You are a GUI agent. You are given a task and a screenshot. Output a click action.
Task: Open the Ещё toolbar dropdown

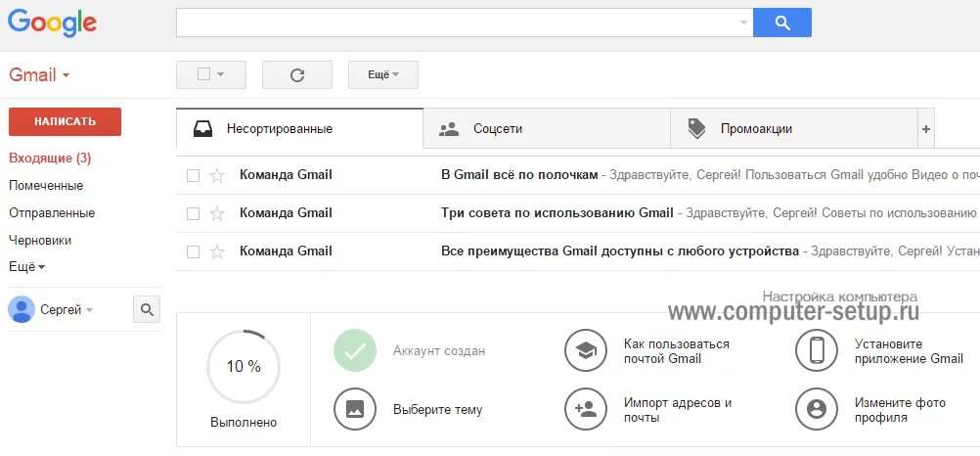tap(383, 75)
